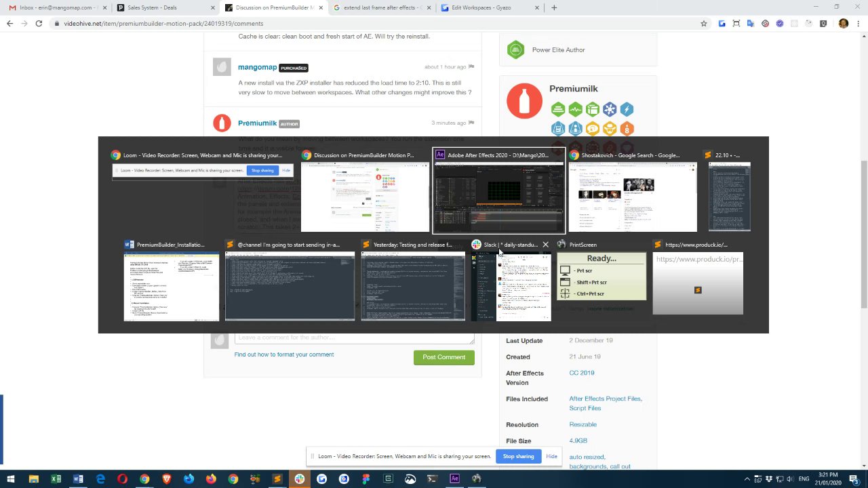This screenshot has width=868, height=488.
Task: Close the Slack window in task switcher
Action: click(x=545, y=245)
